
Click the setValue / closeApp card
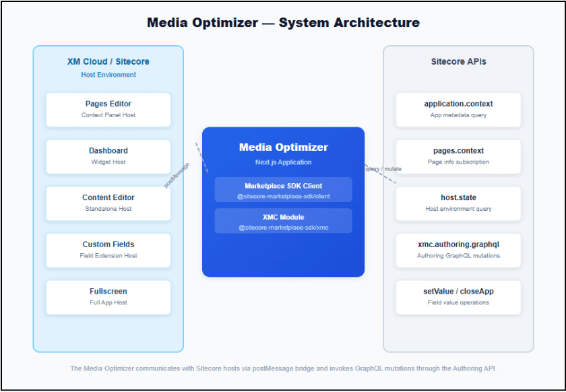pyautogui.click(x=458, y=298)
